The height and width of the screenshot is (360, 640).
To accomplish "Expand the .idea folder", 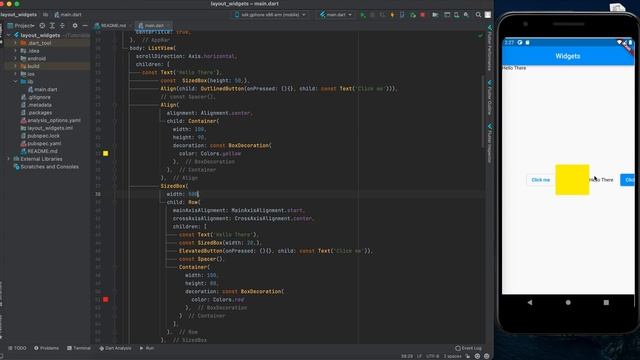I will pyautogui.click(x=16, y=51).
